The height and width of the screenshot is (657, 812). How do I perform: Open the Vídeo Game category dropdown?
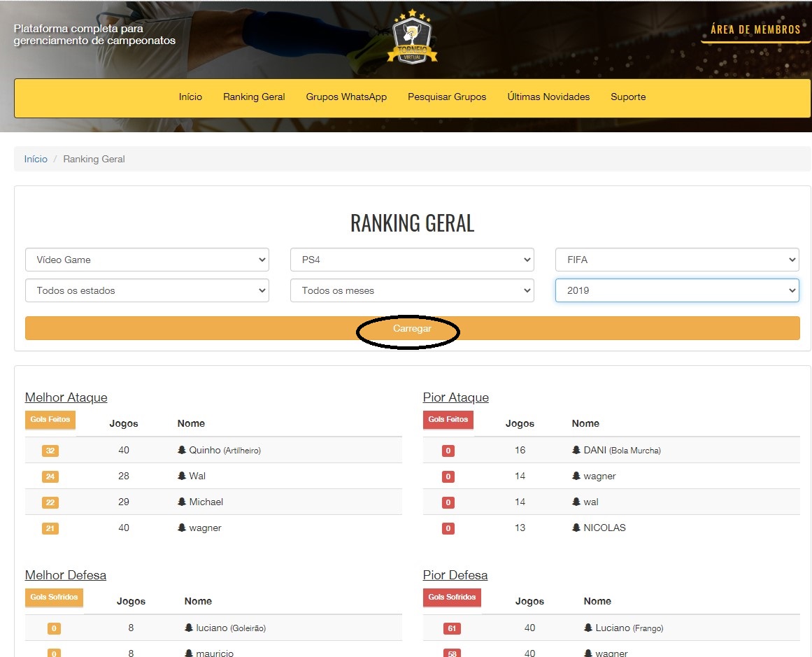click(147, 260)
